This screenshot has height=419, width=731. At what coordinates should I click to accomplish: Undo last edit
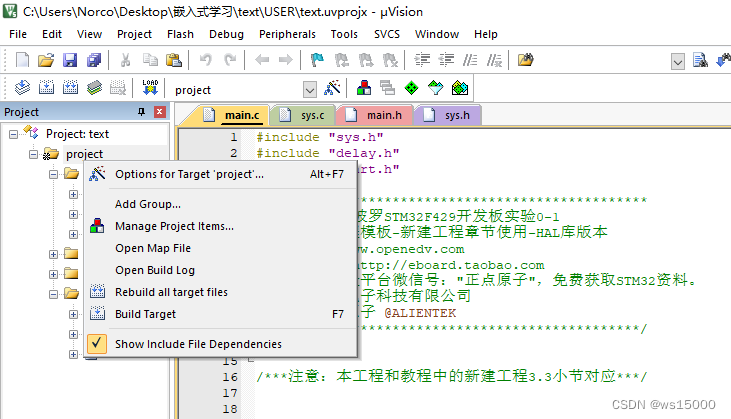pyautogui.click(x=206, y=60)
